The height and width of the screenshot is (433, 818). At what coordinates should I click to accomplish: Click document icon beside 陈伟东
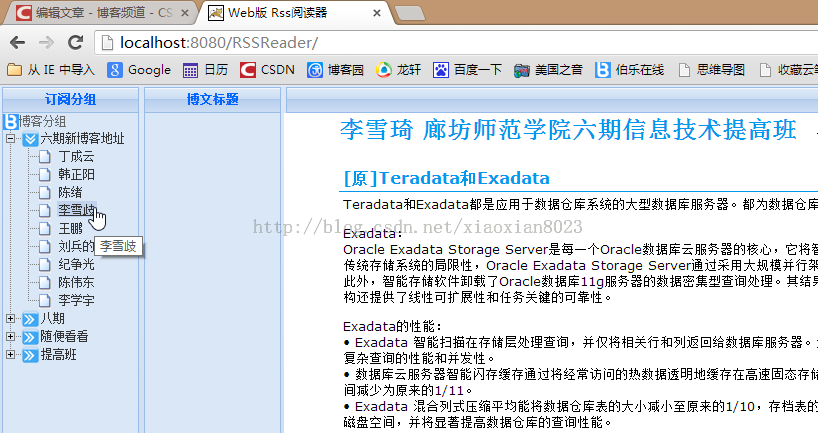45,282
